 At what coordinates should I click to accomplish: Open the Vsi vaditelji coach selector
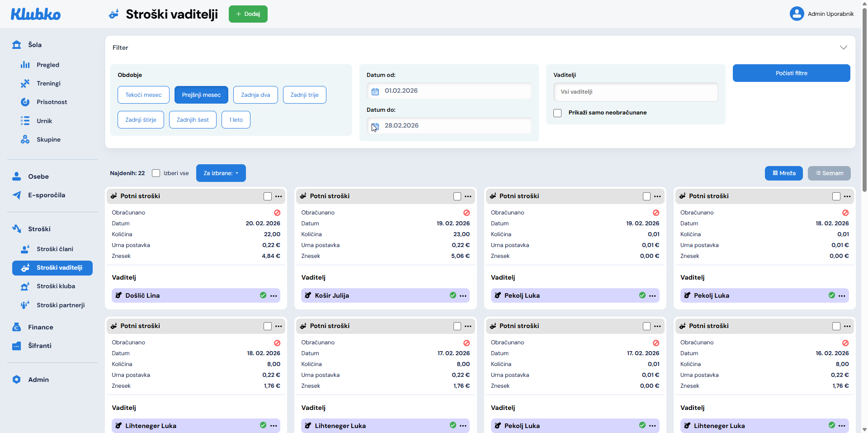click(x=635, y=92)
